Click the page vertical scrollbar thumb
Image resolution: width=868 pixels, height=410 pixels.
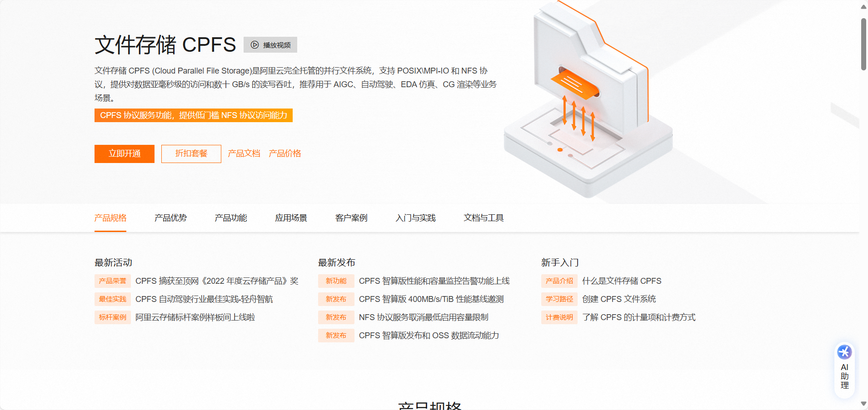click(863, 44)
